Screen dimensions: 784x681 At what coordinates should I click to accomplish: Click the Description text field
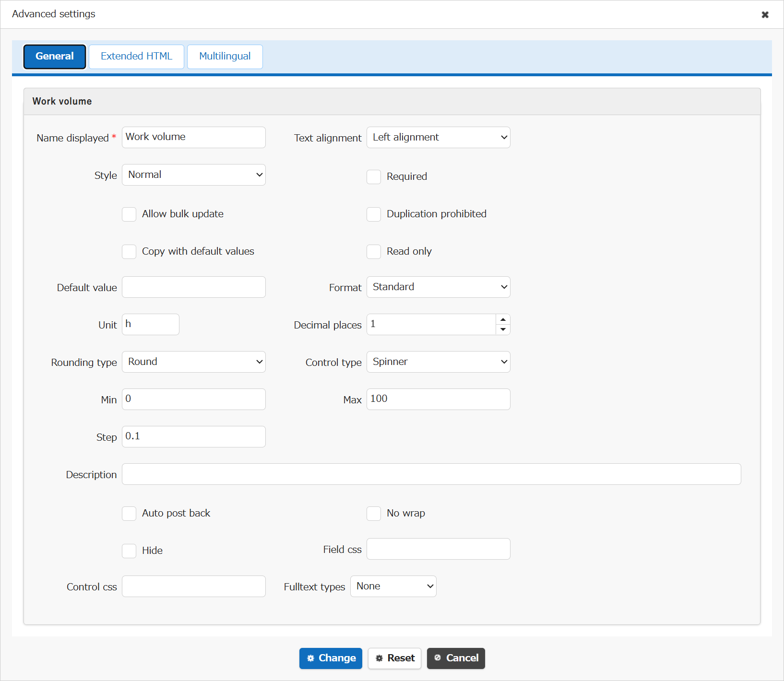431,474
